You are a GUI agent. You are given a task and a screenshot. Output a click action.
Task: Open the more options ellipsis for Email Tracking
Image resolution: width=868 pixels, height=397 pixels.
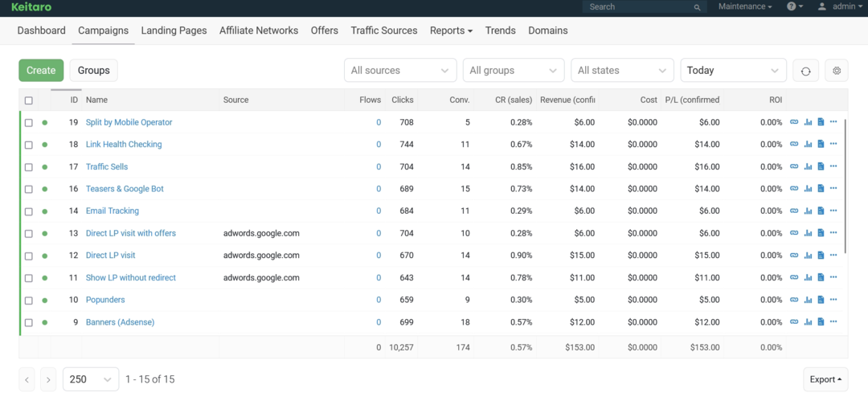[833, 211]
